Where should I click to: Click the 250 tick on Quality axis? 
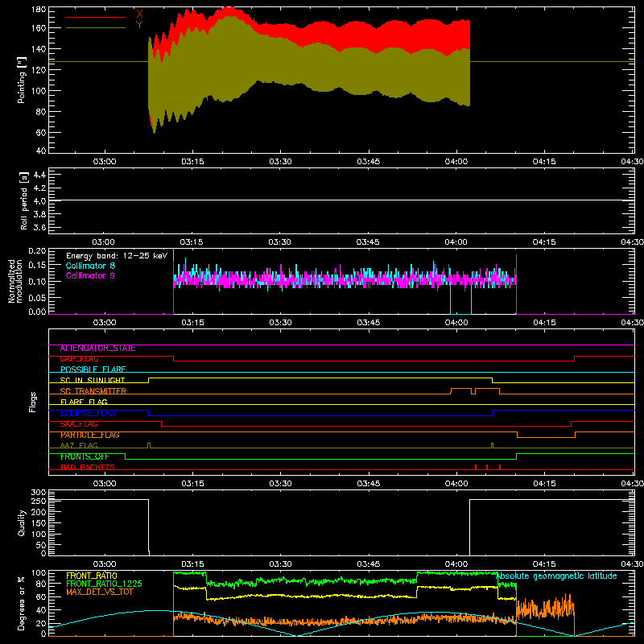point(39,501)
